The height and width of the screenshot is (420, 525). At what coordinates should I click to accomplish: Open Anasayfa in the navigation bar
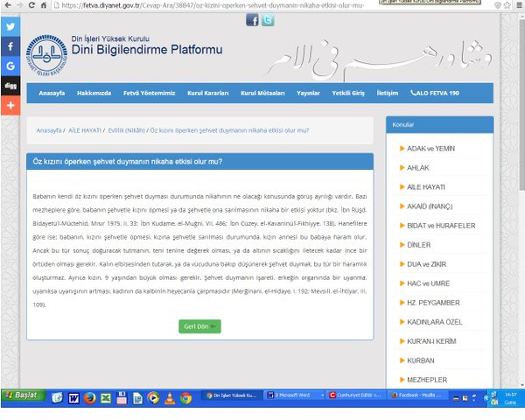click(x=52, y=93)
